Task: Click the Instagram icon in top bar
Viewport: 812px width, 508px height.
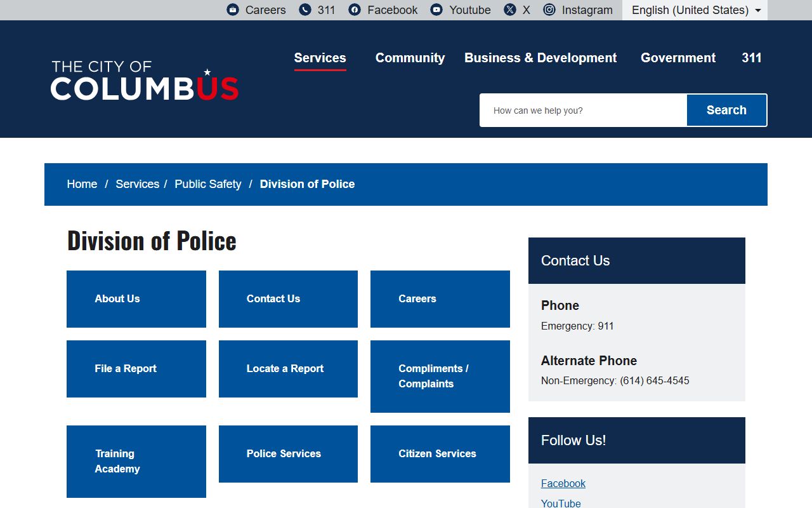Action: [x=549, y=10]
